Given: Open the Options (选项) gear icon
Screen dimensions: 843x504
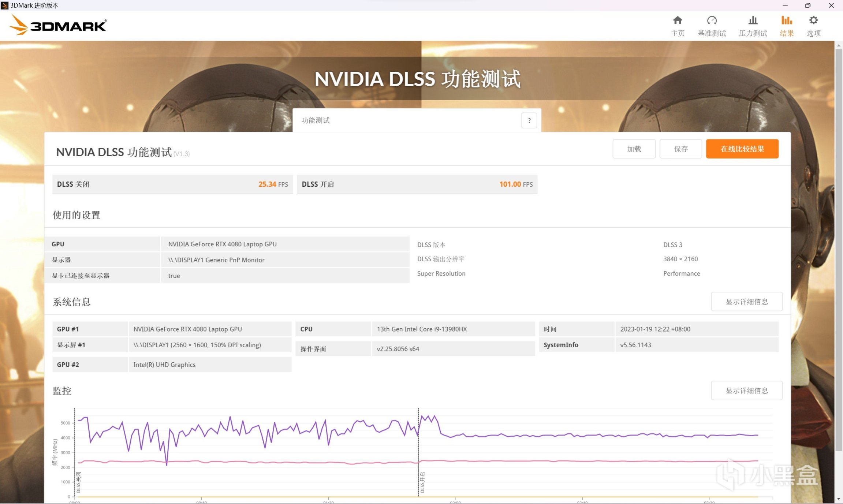Looking at the screenshot, I should [x=813, y=20].
